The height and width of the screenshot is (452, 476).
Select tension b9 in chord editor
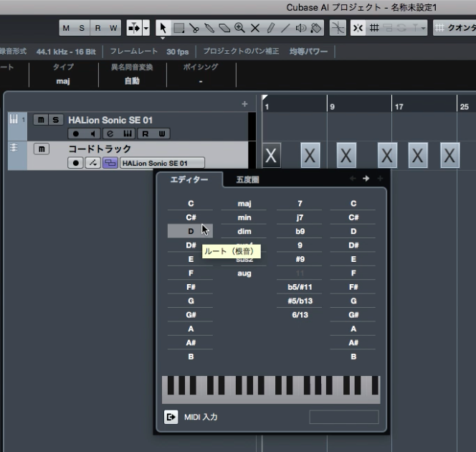tap(300, 231)
